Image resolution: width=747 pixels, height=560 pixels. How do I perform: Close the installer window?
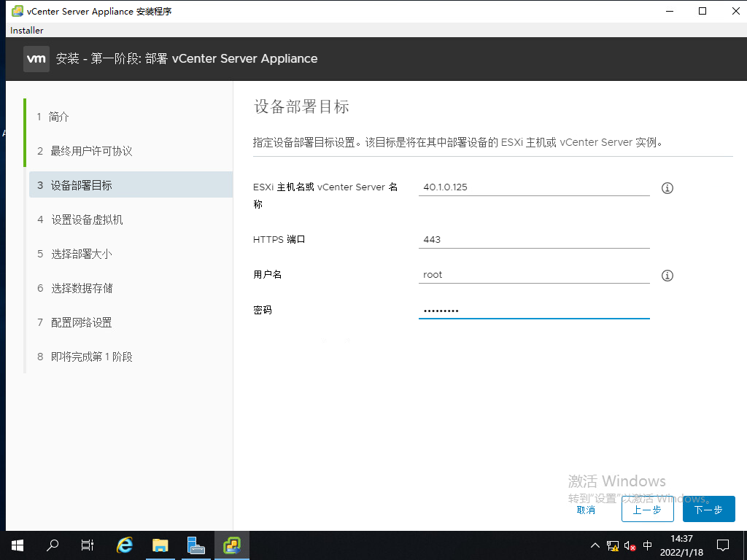point(735,11)
